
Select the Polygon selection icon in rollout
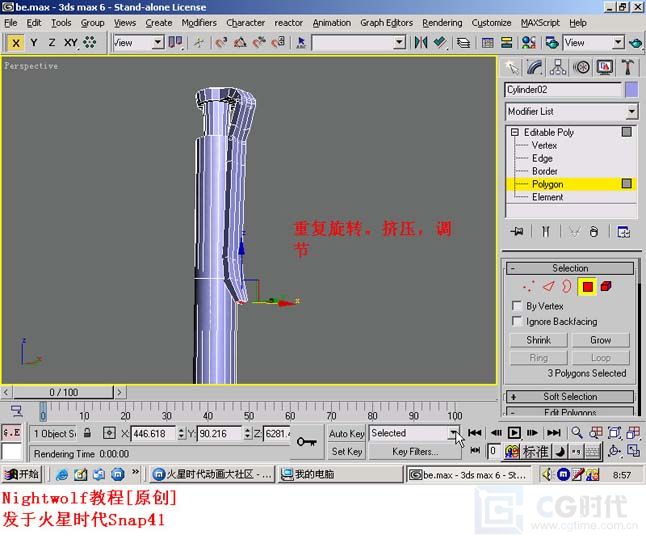point(587,286)
